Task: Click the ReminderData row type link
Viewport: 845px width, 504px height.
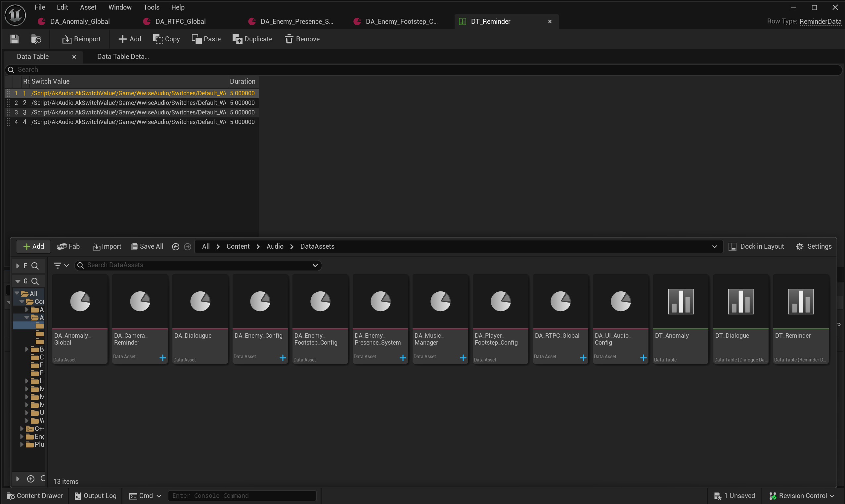Action: click(x=820, y=21)
